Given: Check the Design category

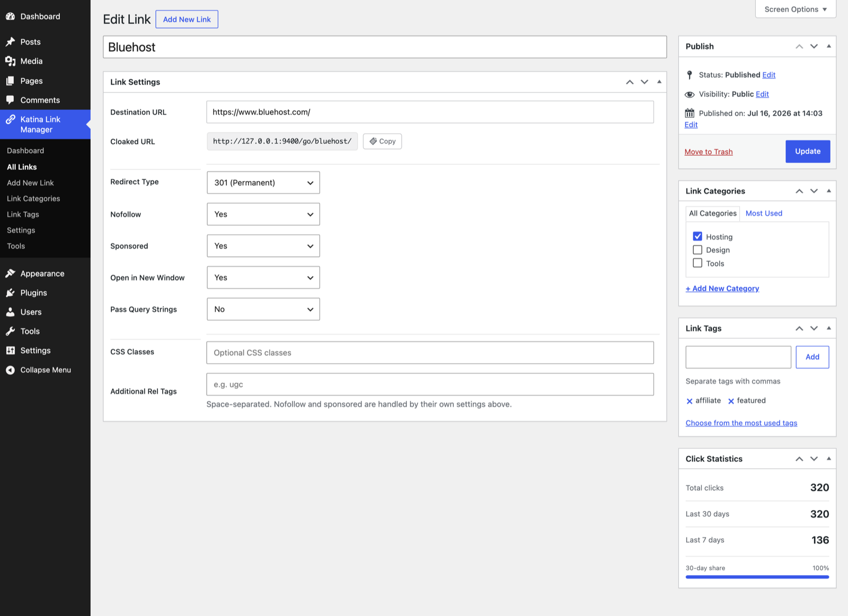Looking at the screenshot, I should pyautogui.click(x=697, y=250).
